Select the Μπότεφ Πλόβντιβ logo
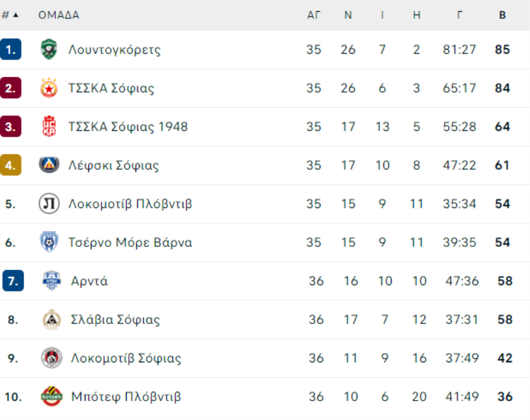The image size is (530, 420). pos(51,396)
